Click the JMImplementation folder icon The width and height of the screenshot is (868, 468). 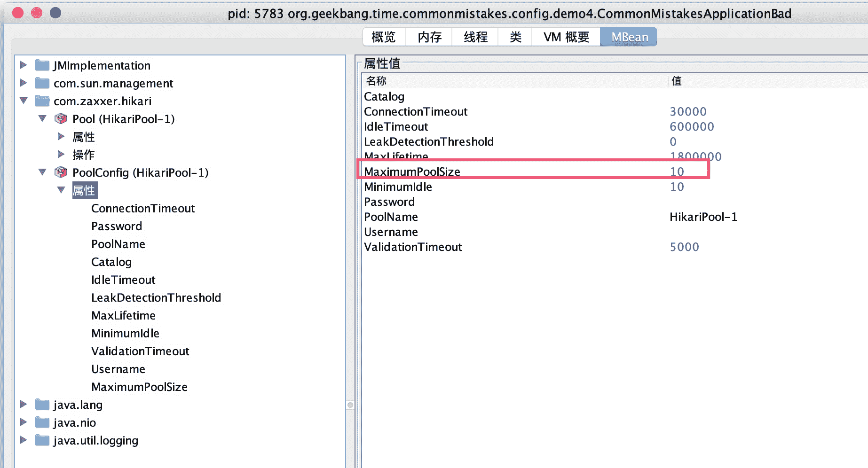click(42, 65)
